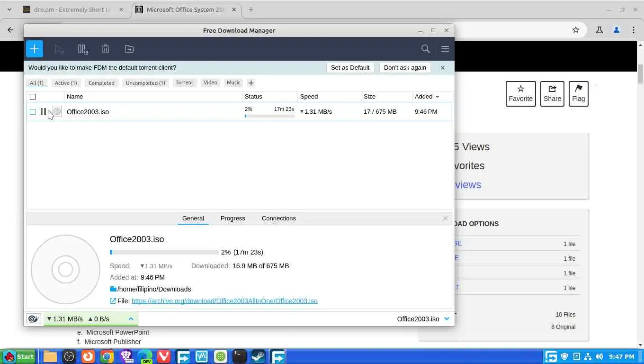Open Chrome three-dot menu
644x364 pixels.
[634, 30]
